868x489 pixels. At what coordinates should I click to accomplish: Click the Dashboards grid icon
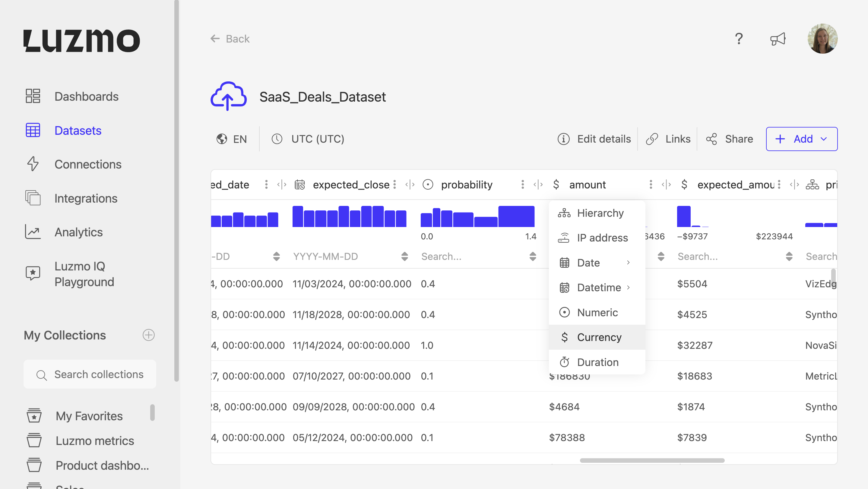click(33, 96)
